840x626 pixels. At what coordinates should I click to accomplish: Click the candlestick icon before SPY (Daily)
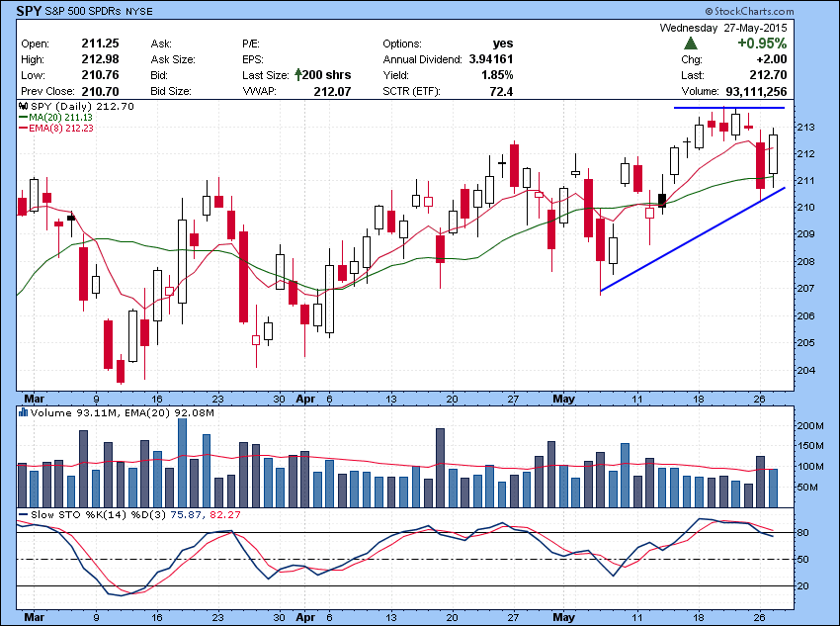(24, 106)
